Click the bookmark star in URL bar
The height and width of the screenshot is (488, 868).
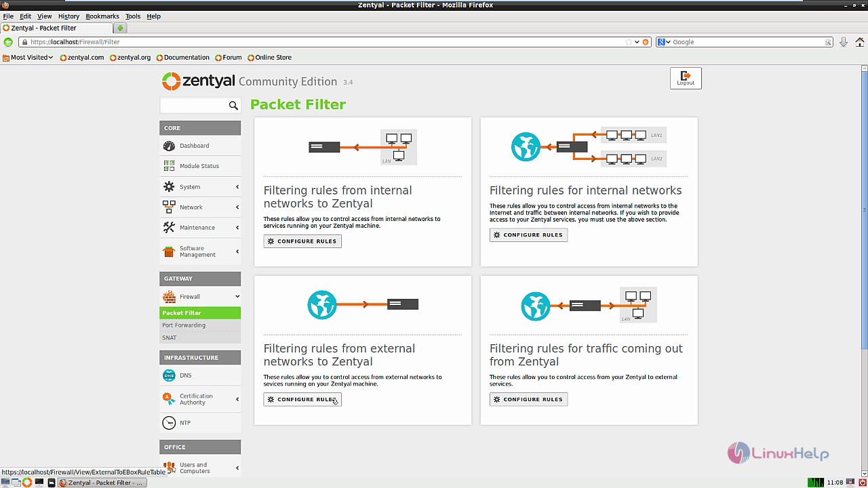[x=629, y=42]
